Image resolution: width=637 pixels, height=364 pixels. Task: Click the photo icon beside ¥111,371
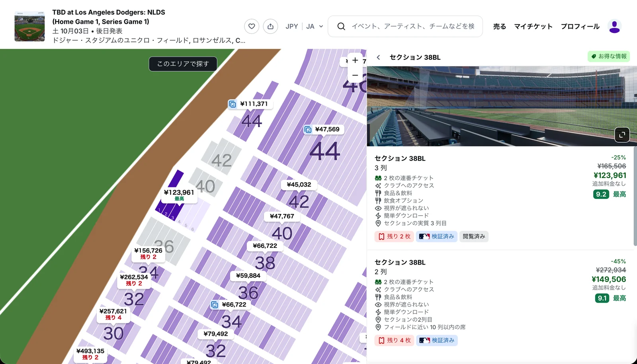pos(233,104)
